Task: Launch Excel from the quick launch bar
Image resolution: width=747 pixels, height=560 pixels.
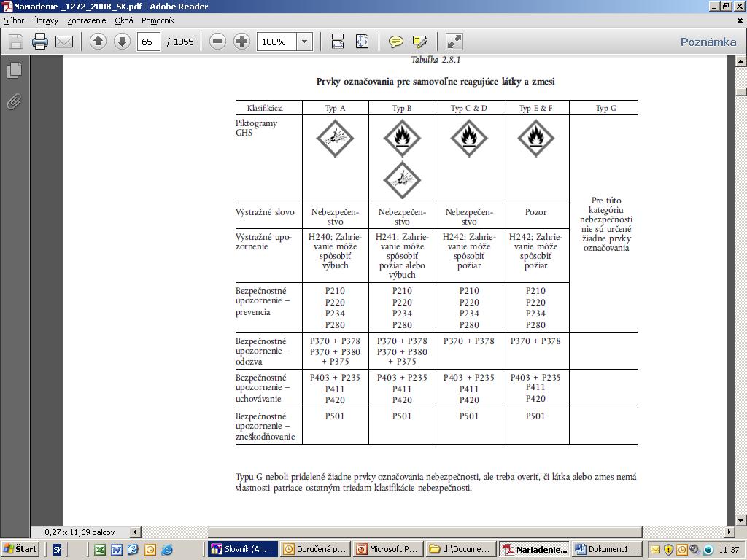Action: 99,550
